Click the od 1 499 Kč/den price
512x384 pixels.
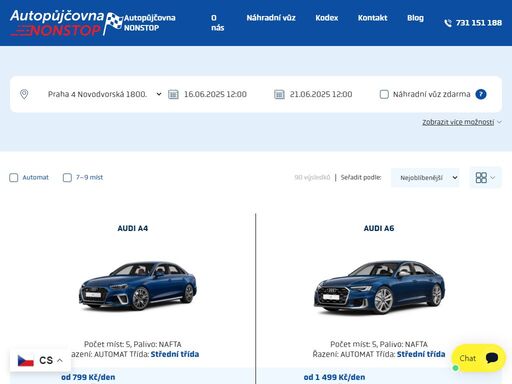point(334,377)
